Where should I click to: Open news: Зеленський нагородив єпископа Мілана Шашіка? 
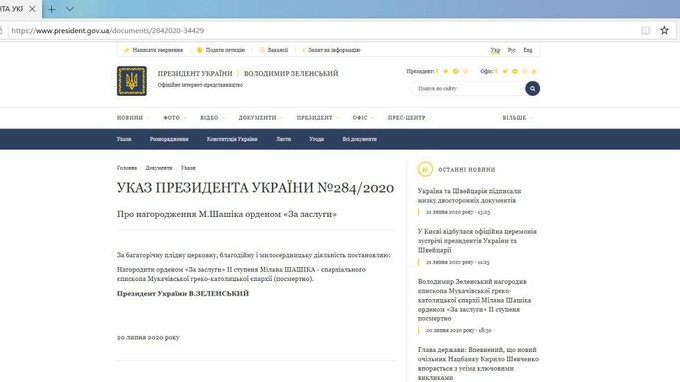[474, 300]
